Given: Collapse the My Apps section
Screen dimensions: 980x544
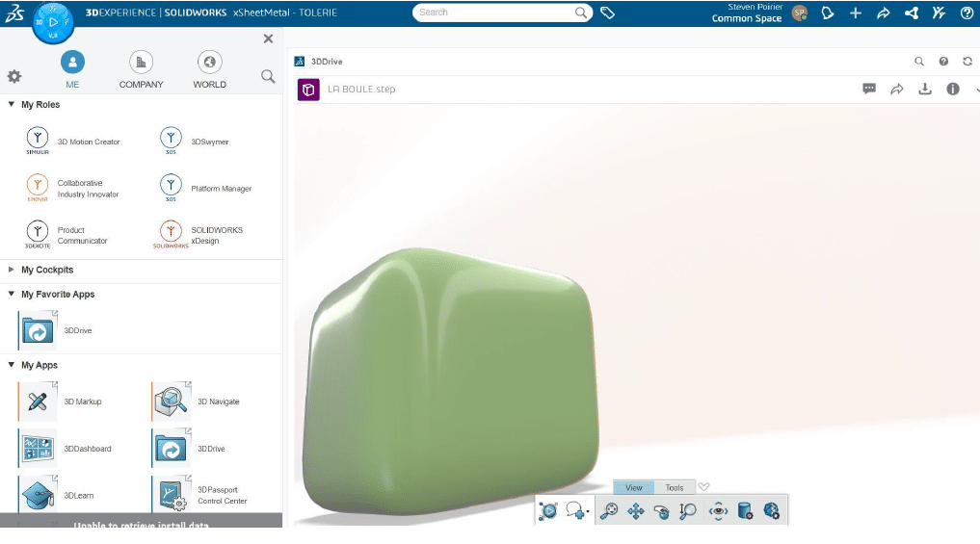Looking at the screenshot, I should [11, 365].
